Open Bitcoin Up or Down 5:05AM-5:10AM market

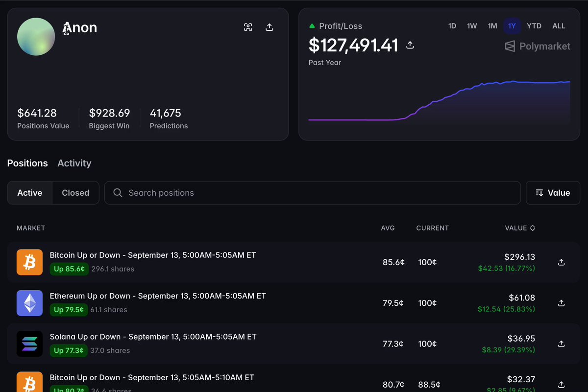(x=152, y=377)
